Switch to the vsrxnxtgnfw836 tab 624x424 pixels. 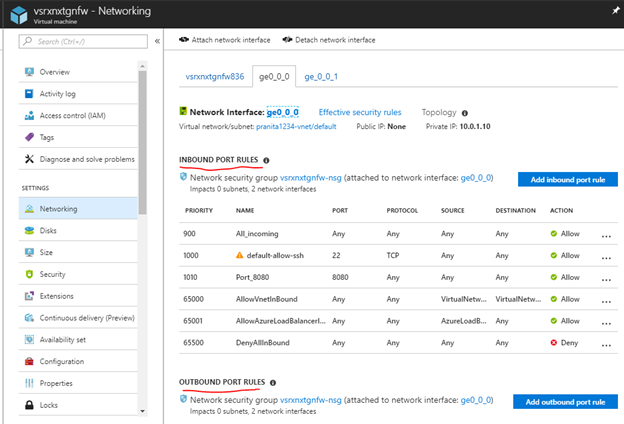[x=215, y=76]
